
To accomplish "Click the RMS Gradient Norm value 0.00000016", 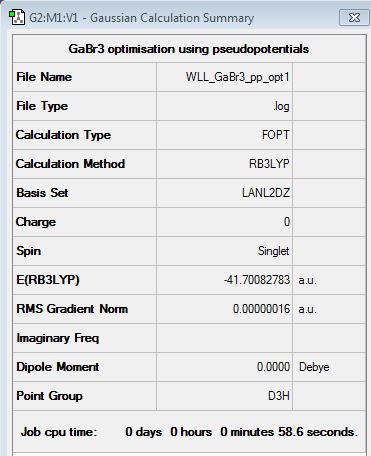I will [261, 309].
